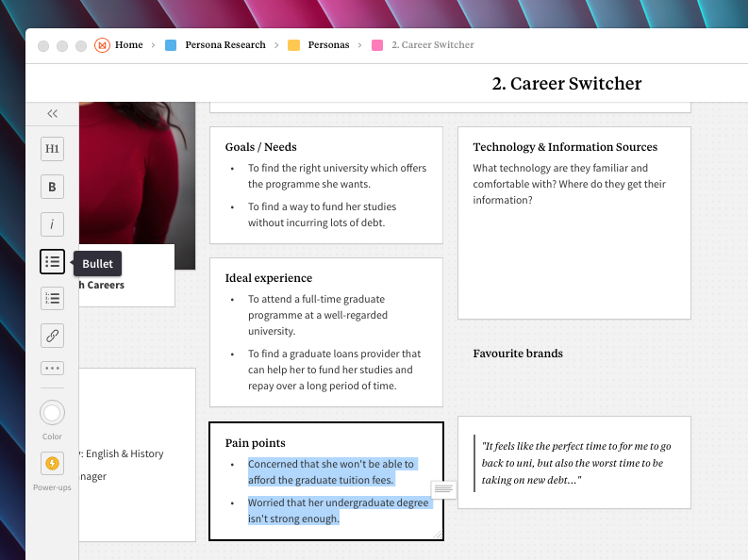
Task: Apply numbered list formatting
Action: [53, 299]
